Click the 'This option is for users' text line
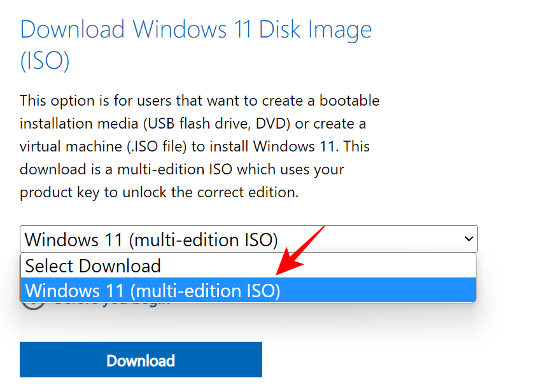Viewport: 555px width, 392px height. tap(199, 101)
